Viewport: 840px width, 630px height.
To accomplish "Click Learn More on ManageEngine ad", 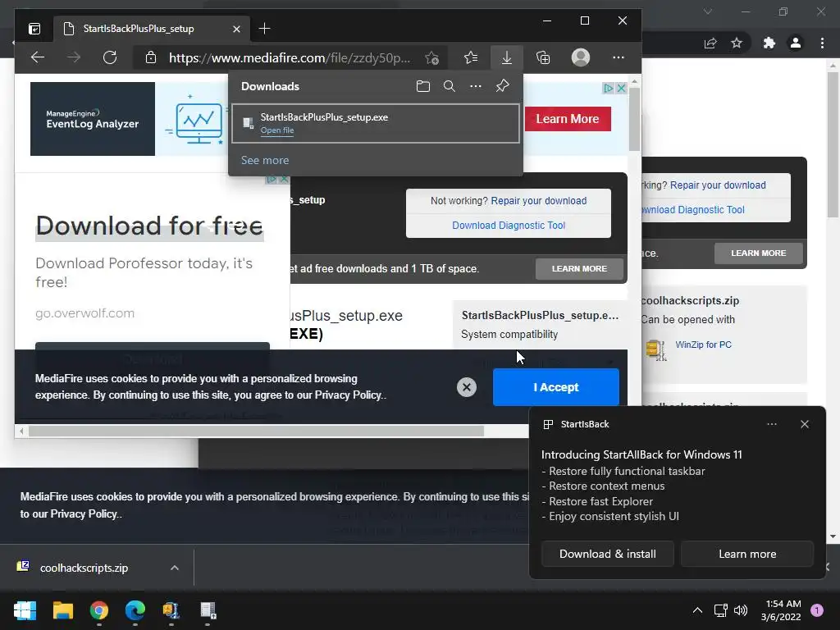I will click(x=568, y=119).
